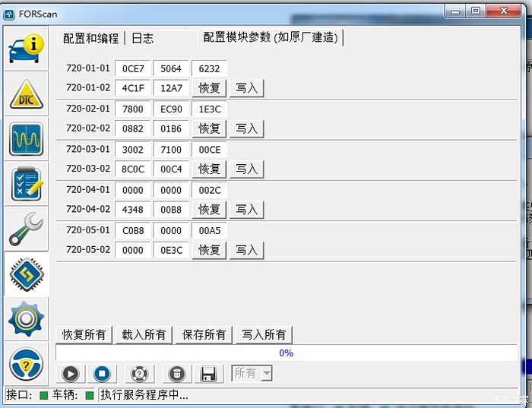
Task: Switch to the 配置和编程 tab
Action: click(90, 38)
